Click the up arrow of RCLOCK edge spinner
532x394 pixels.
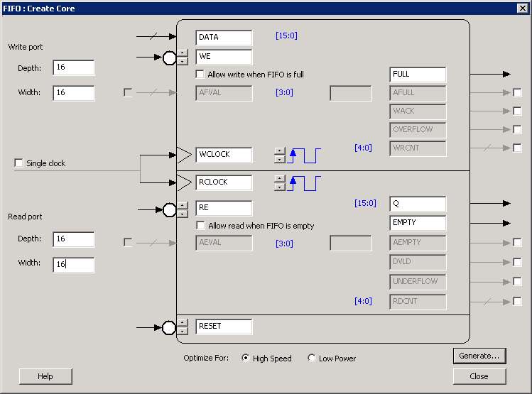pyautogui.click(x=280, y=179)
